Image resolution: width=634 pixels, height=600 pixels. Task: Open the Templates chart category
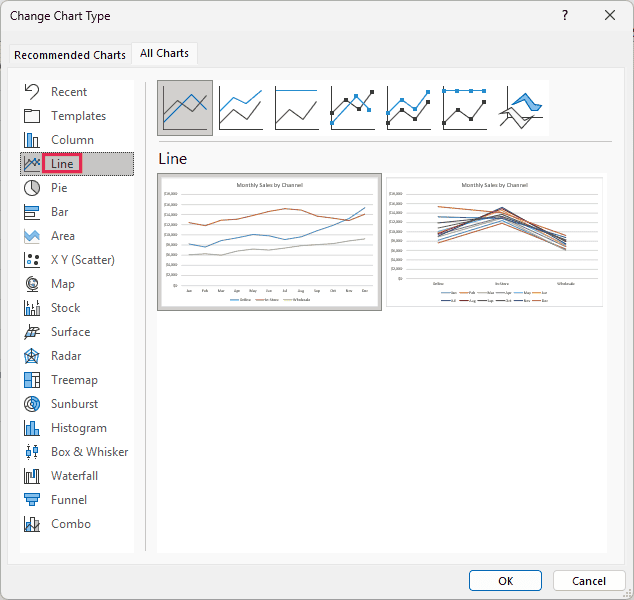pyautogui.click(x=77, y=116)
